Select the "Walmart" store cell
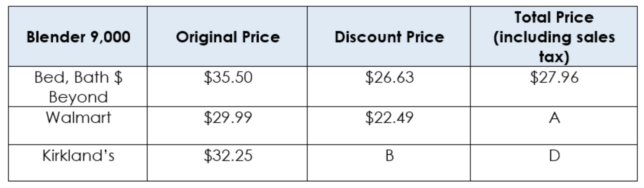This screenshot has width=644, height=188. [77, 118]
